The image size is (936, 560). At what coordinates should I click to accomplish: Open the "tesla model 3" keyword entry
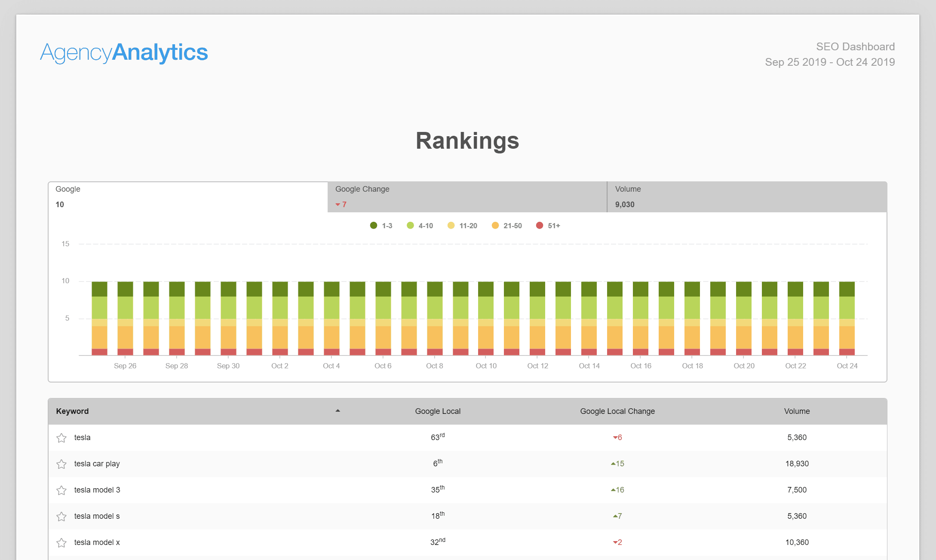click(x=97, y=490)
